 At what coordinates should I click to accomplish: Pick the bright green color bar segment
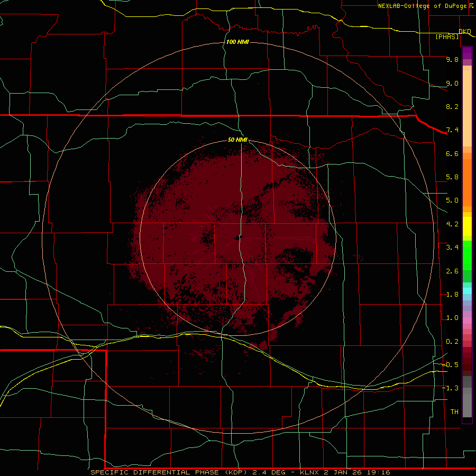[x=467, y=255]
